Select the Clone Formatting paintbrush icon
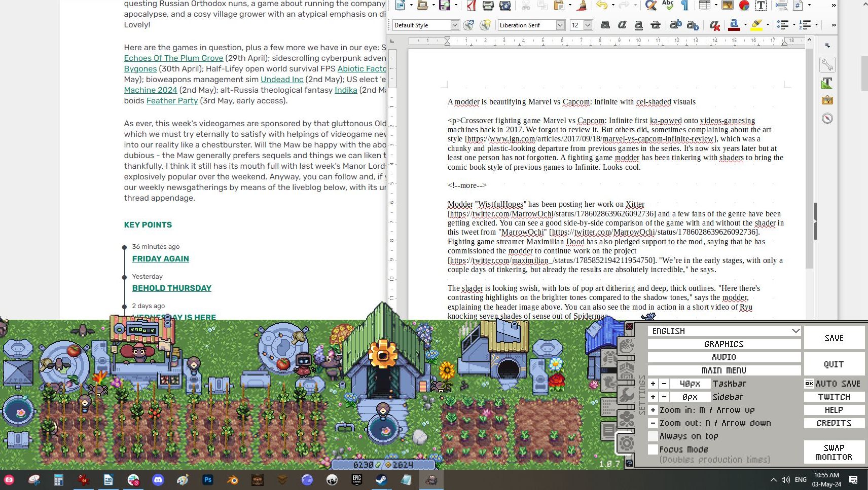The height and width of the screenshot is (490, 868). (x=582, y=6)
